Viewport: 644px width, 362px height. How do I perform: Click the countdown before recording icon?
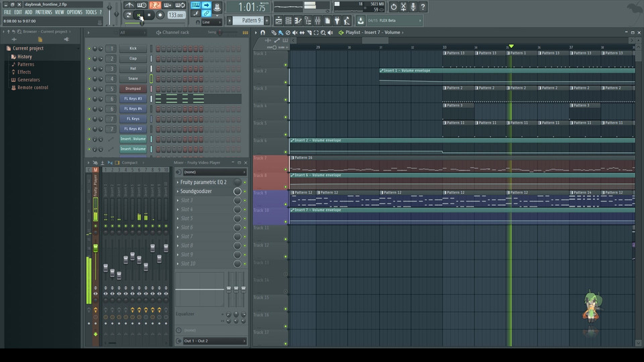155,5
